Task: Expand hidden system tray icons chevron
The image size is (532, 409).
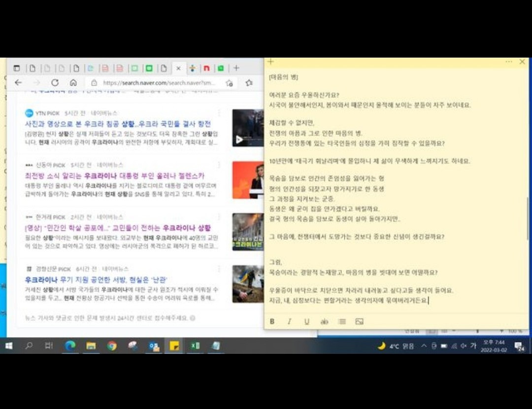Action: point(423,346)
